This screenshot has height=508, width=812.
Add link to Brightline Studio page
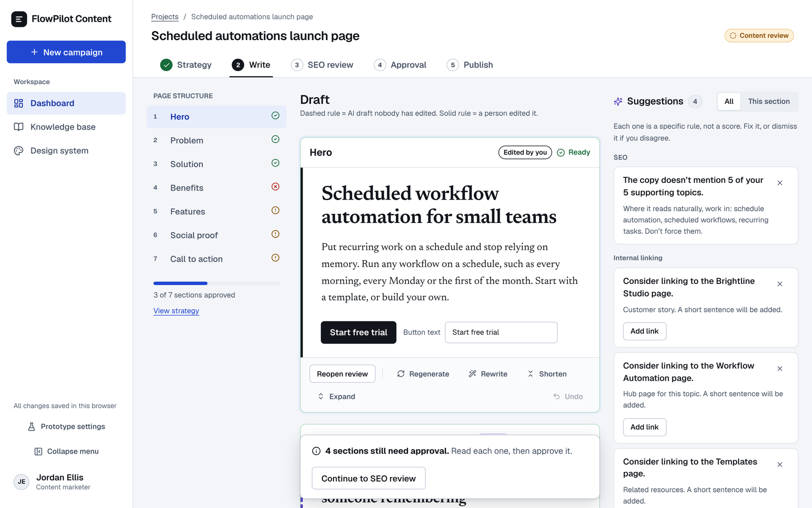(x=645, y=331)
